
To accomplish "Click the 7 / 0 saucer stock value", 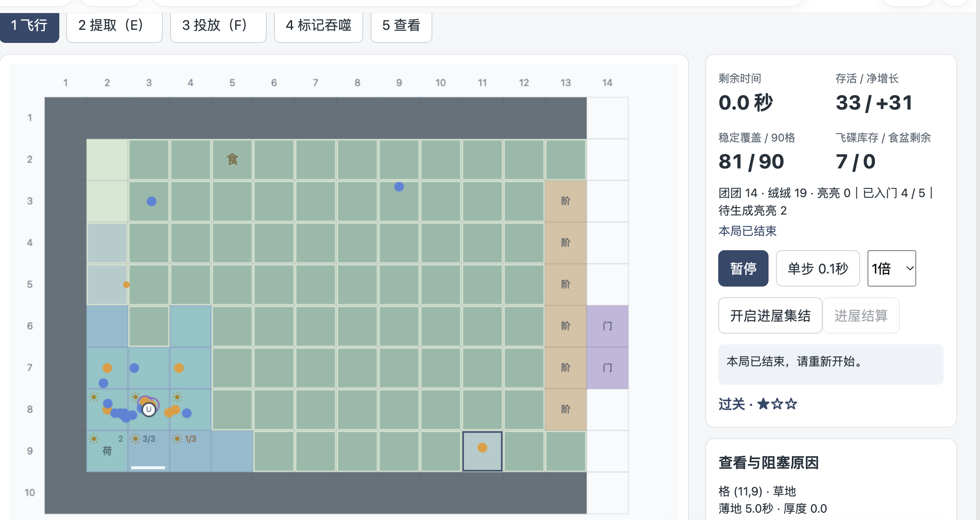I will click(855, 161).
